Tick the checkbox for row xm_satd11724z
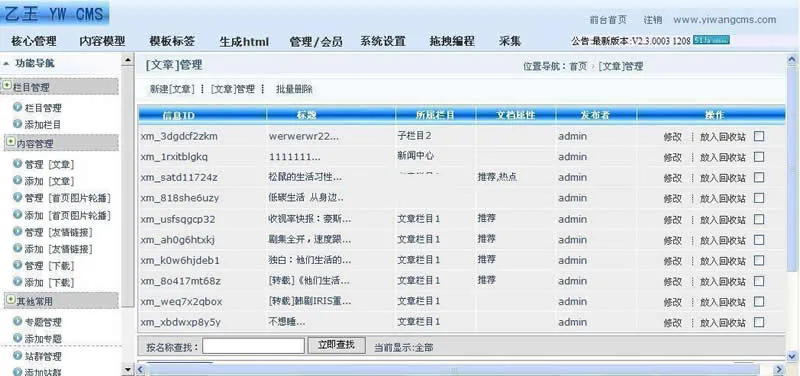 (x=759, y=178)
